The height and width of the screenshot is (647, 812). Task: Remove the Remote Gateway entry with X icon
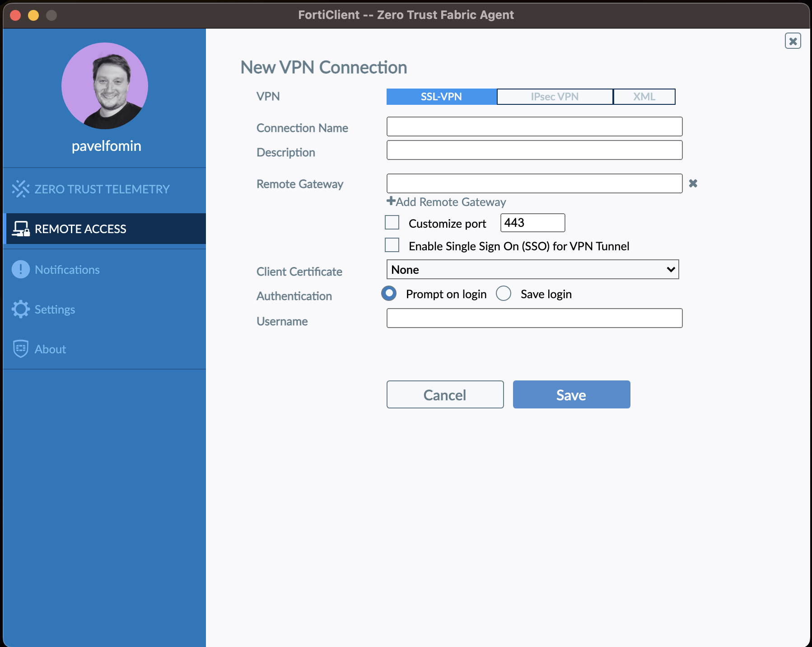click(693, 183)
